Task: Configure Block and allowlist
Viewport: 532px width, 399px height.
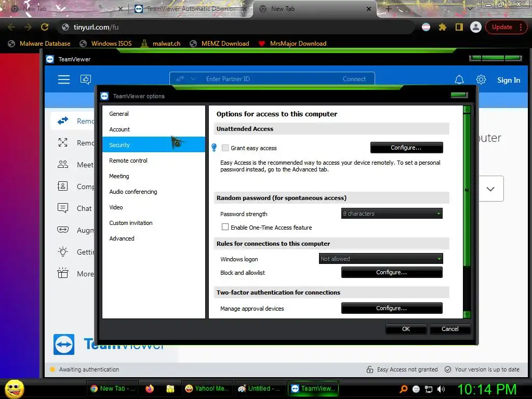Action: (x=392, y=272)
